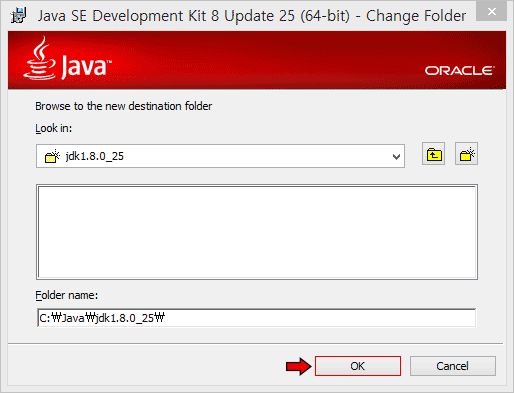Click the empty folder list area
514x393 pixels.
click(x=257, y=232)
